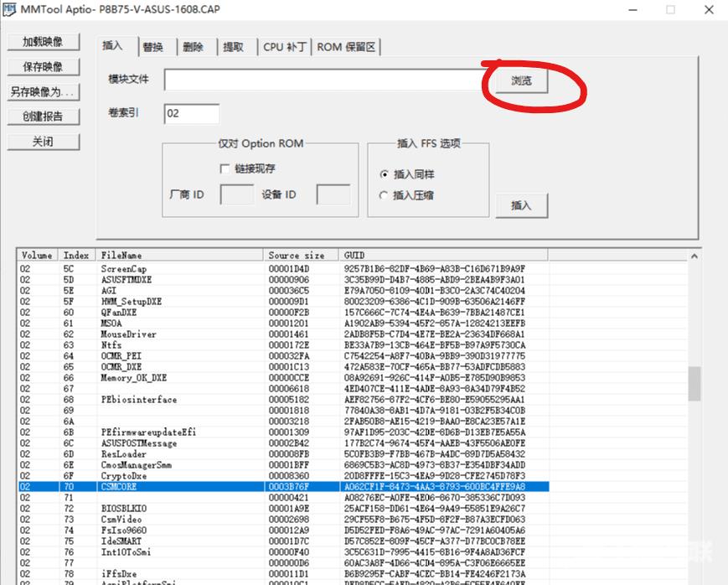Select the Int10ToSmi row
This screenshot has height=585, width=728.
[283, 552]
